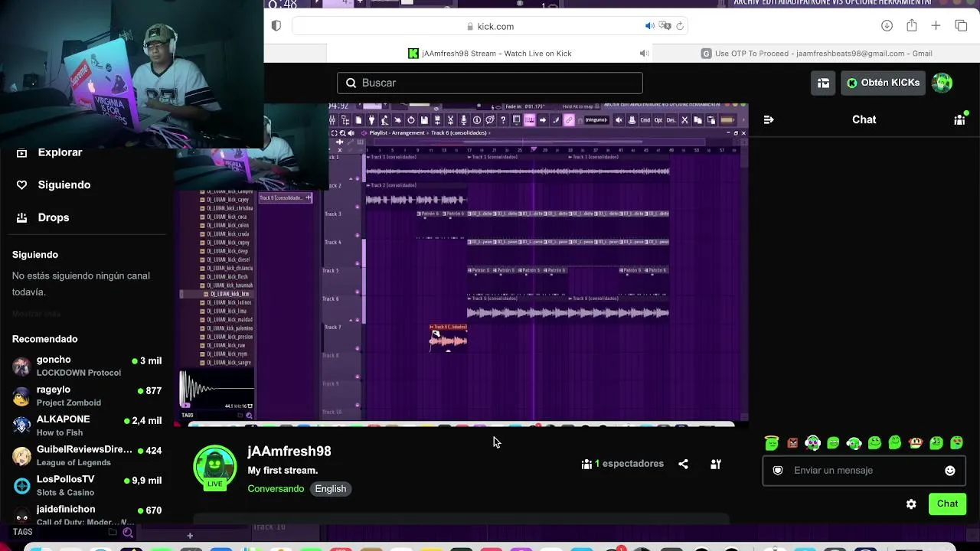Open the user avatar menu on Kick
The image size is (980, 551).
pyautogui.click(x=942, y=83)
